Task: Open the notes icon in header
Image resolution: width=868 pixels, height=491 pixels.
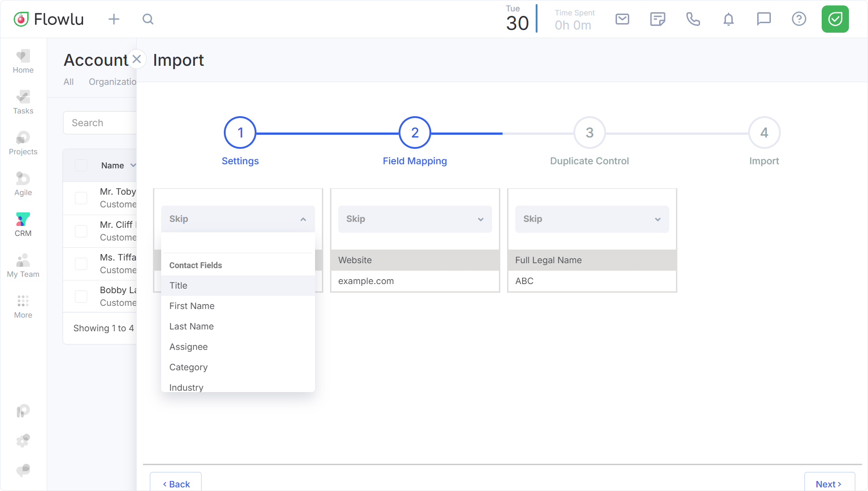Action: [657, 19]
